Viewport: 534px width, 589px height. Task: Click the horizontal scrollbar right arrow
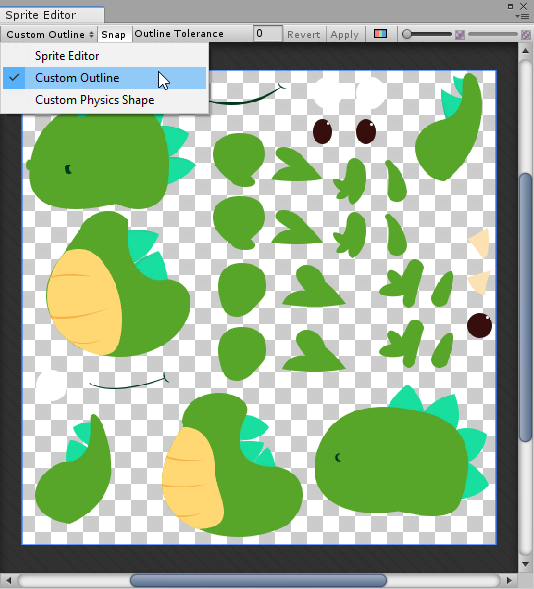click(509, 580)
